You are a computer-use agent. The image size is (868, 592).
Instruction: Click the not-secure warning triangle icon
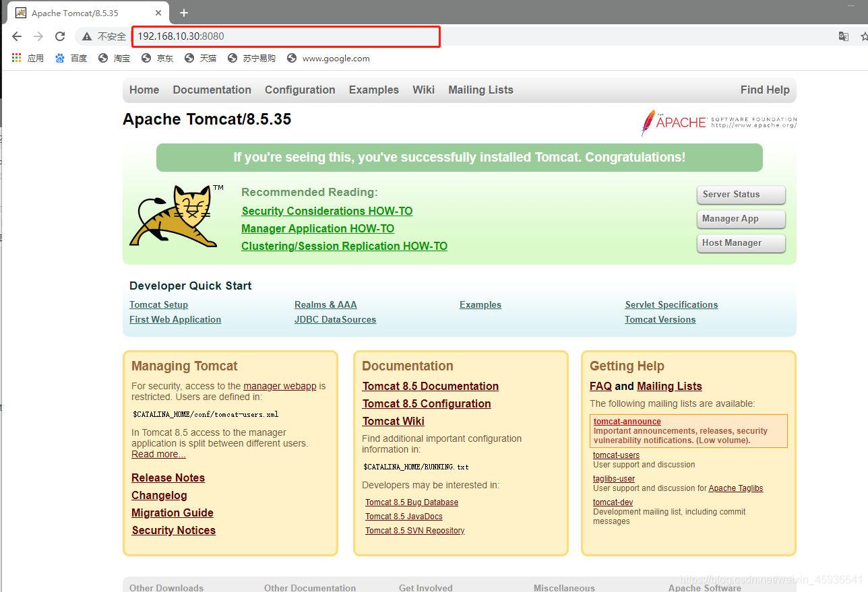click(87, 36)
